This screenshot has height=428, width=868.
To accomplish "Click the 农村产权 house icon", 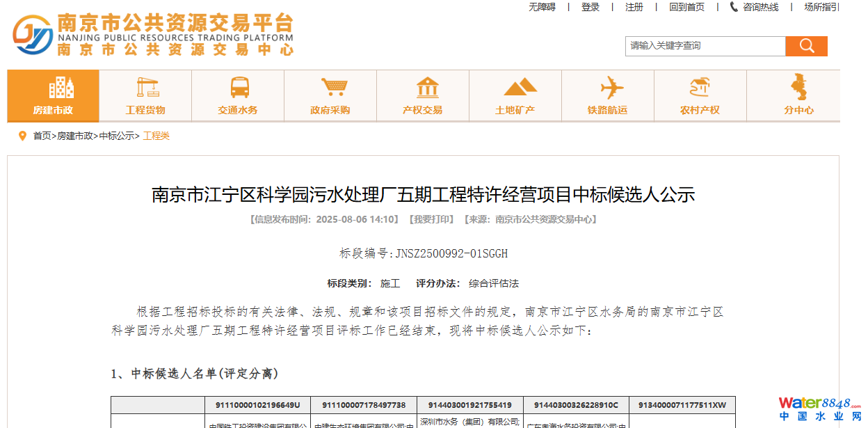I will point(701,88).
